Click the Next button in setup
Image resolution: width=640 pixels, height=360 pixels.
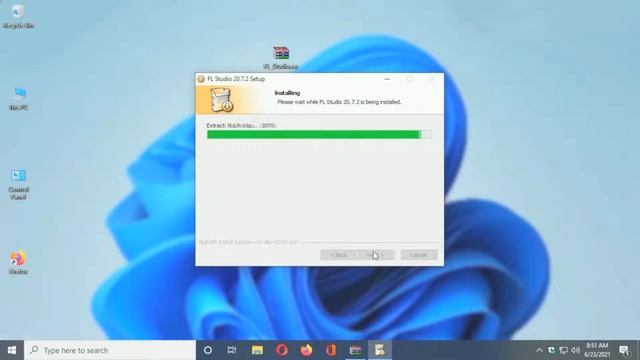point(376,255)
